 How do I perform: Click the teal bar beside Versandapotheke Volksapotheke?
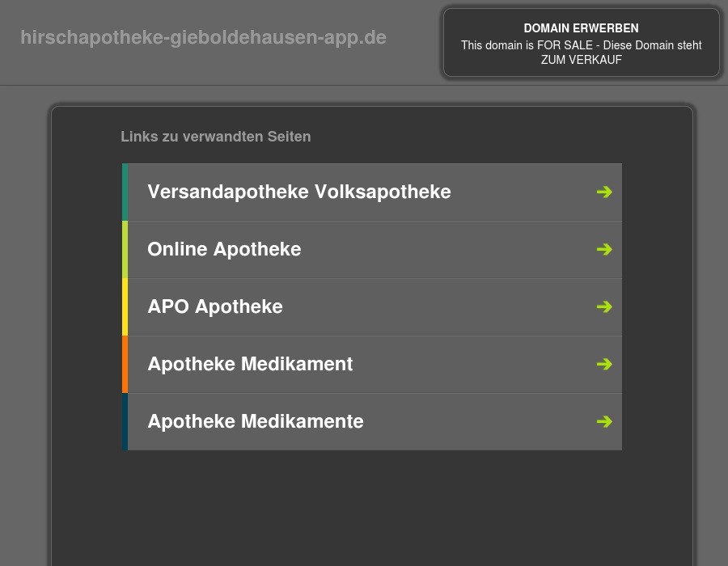click(x=127, y=192)
